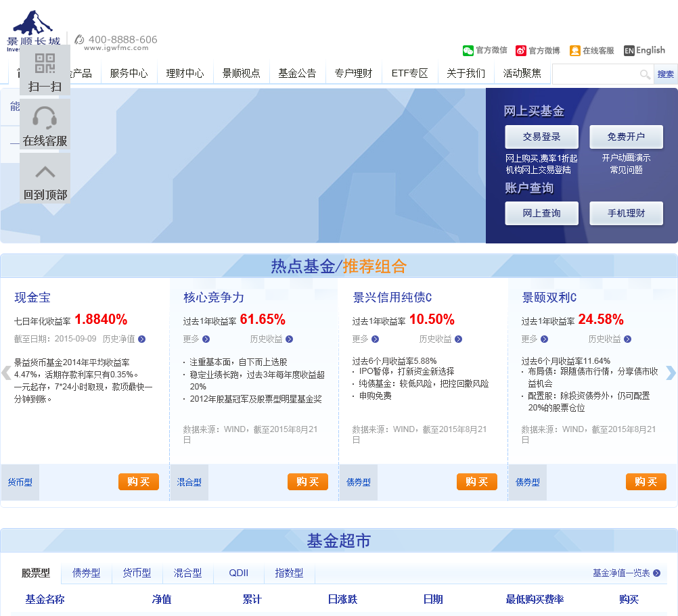Buy the 核心竞争力 fund

click(x=308, y=481)
